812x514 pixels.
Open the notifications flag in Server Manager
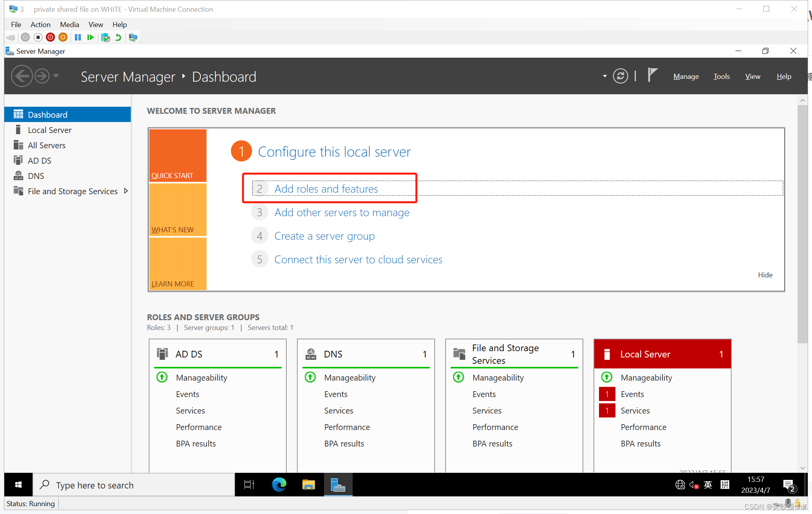pyautogui.click(x=652, y=75)
